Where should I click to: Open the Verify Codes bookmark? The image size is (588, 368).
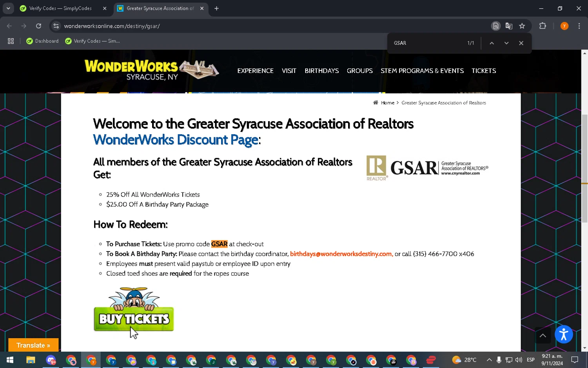[93, 41]
